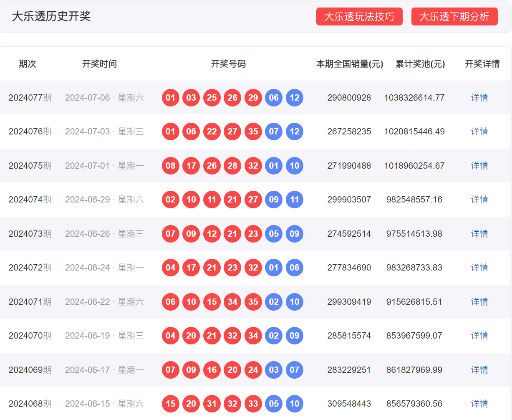Click the 开奖时间 column header
The image size is (512, 420).
(x=99, y=64)
